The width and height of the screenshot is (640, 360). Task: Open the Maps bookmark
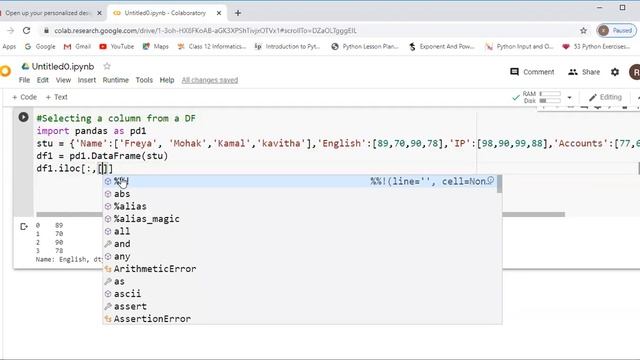coord(156,47)
